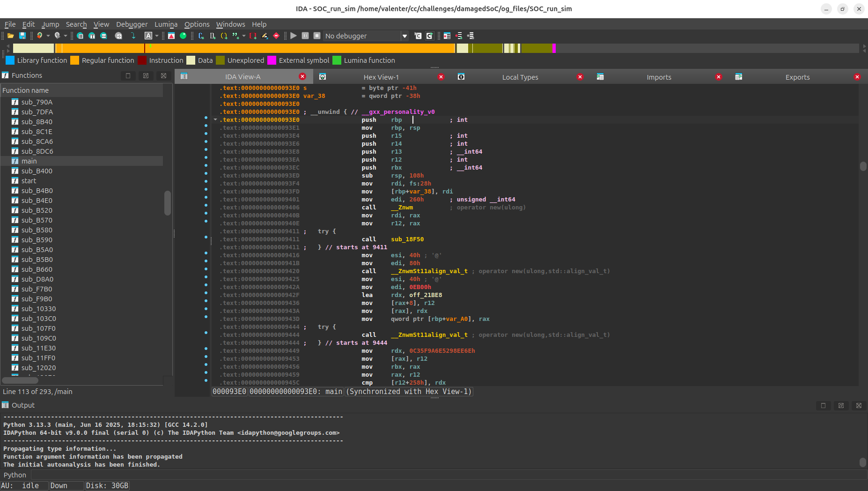Pause the process with the pause button

[305, 36]
